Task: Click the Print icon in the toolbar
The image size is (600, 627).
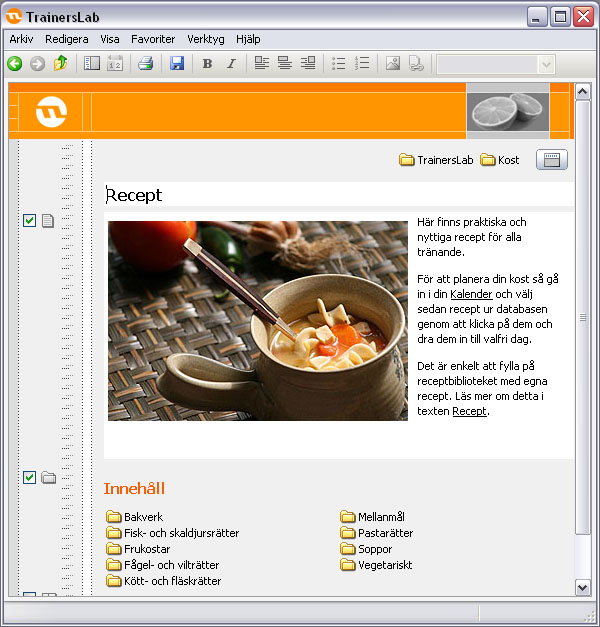Action: click(x=145, y=64)
